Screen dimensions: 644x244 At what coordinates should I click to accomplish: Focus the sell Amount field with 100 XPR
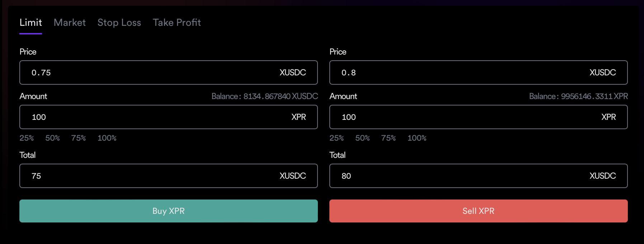(479, 117)
